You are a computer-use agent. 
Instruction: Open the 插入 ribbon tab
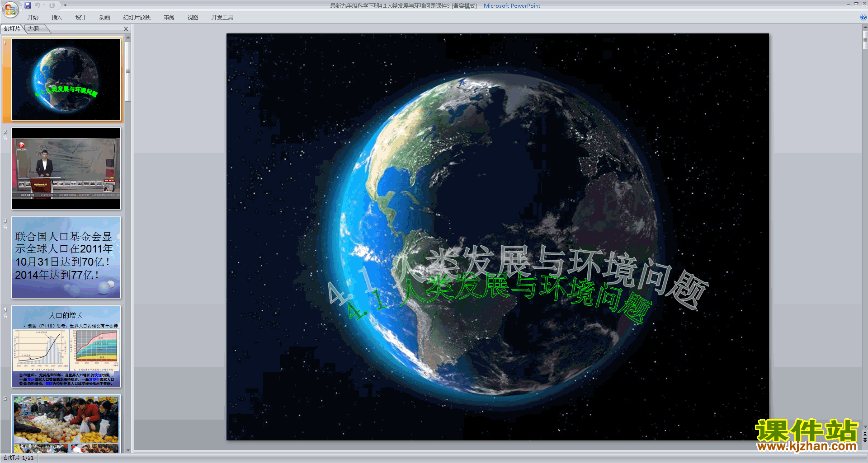click(x=57, y=18)
